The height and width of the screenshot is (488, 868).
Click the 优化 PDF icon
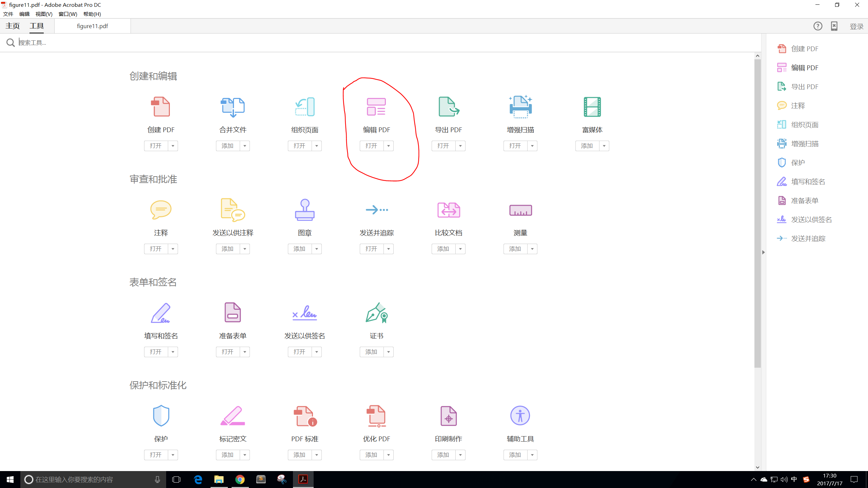point(376,416)
